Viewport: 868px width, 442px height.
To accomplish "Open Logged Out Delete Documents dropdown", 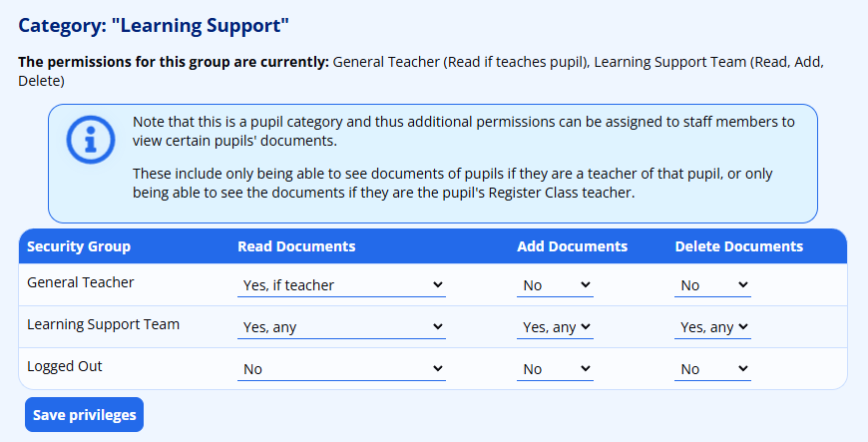I will point(712,369).
